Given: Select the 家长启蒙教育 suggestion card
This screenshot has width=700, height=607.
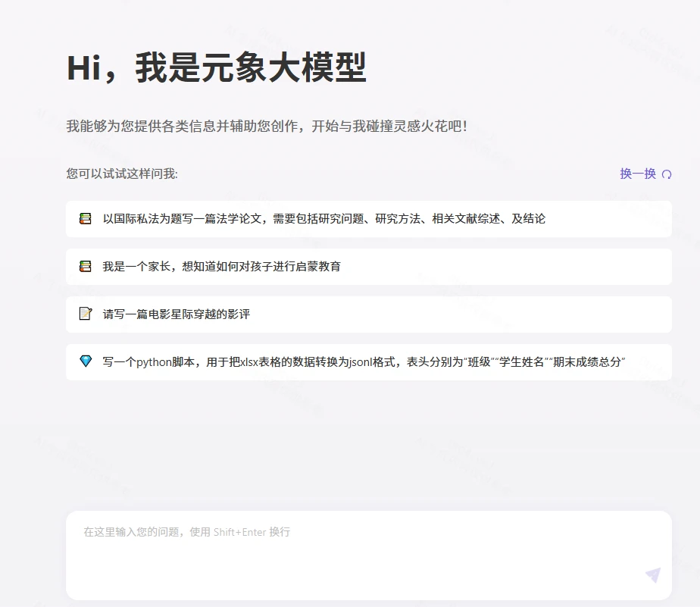Looking at the screenshot, I should [x=369, y=267].
